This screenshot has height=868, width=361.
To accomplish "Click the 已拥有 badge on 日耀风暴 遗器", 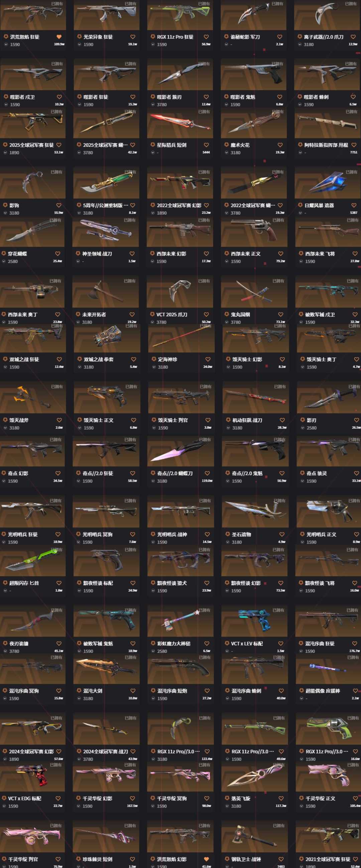I will pos(351,172).
